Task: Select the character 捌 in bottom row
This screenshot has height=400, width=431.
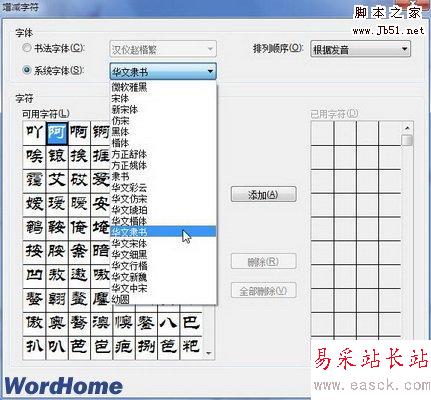Action: [x=146, y=347]
